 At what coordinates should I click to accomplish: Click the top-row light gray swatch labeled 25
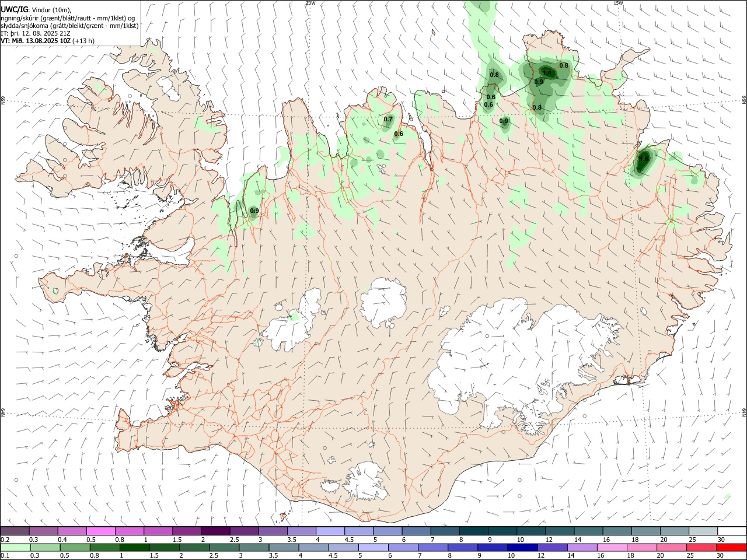click(x=703, y=531)
